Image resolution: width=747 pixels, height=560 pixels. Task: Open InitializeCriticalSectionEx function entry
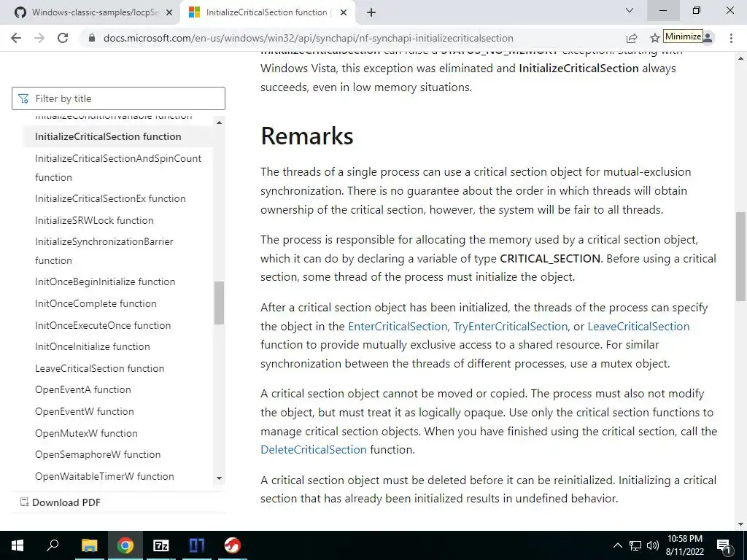(110, 198)
